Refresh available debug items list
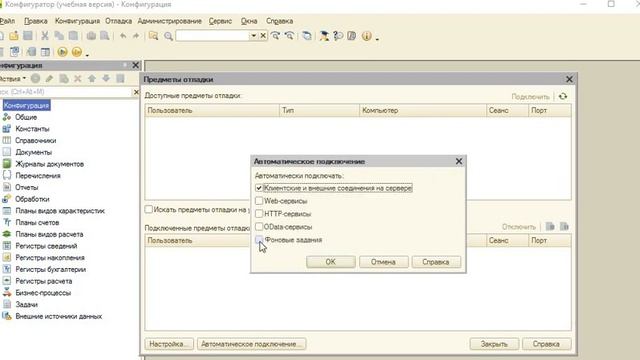Viewport: 640px width, 360px height. click(x=563, y=96)
